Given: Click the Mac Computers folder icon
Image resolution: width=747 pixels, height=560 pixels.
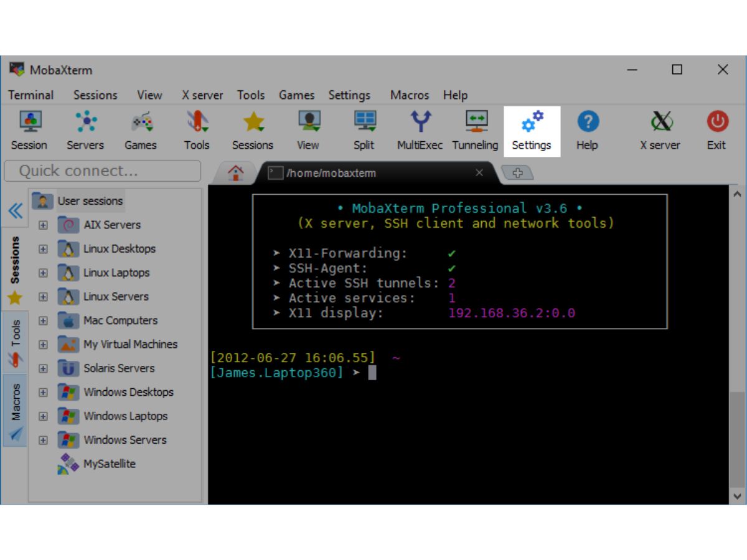Looking at the screenshot, I should (68, 320).
